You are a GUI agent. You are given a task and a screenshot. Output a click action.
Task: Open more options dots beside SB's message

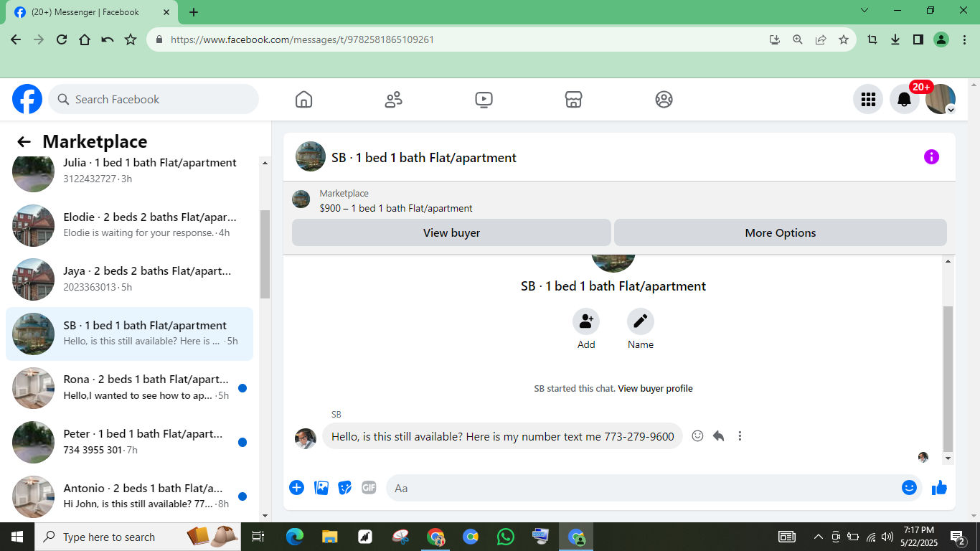740,435
